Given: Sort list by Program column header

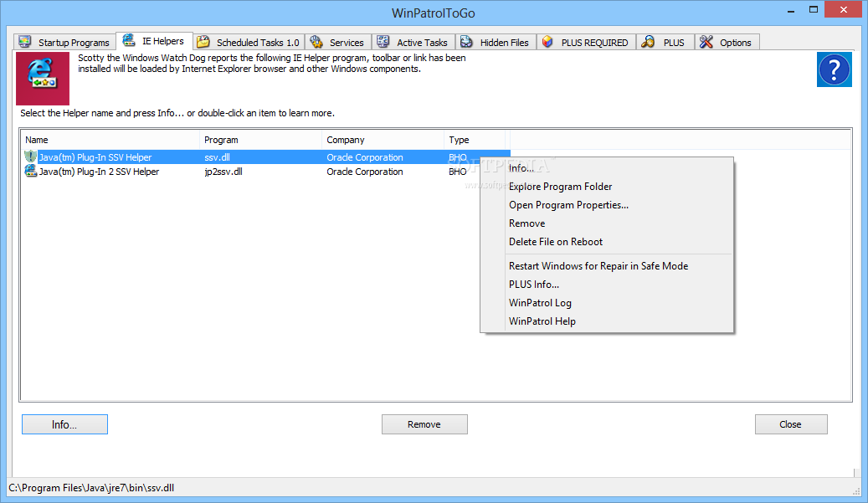Looking at the screenshot, I should coord(260,140).
